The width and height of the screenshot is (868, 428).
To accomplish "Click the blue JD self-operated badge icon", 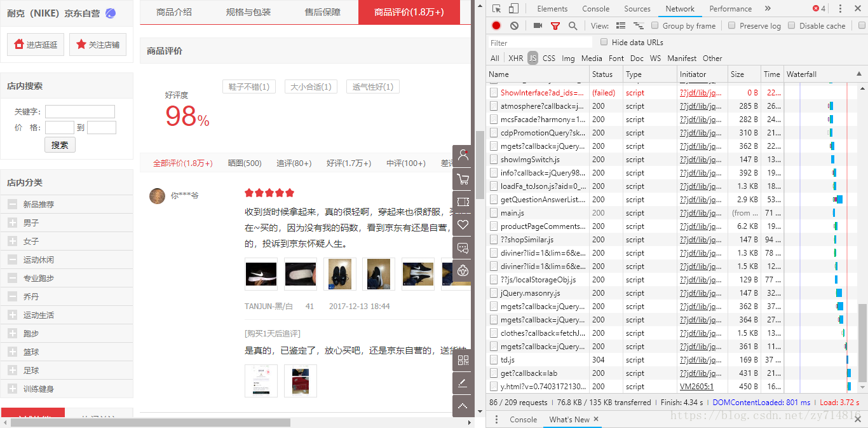I will pos(111,13).
